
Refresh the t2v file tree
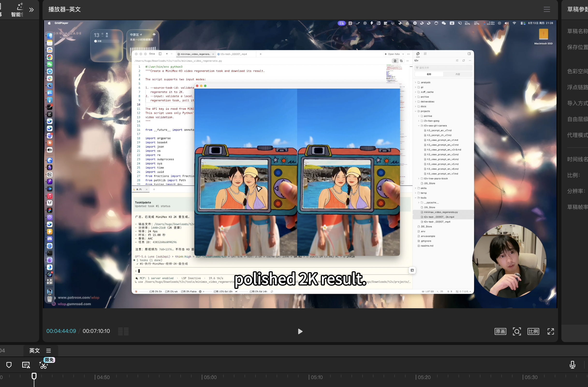pyautogui.click(x=464, y=60)
